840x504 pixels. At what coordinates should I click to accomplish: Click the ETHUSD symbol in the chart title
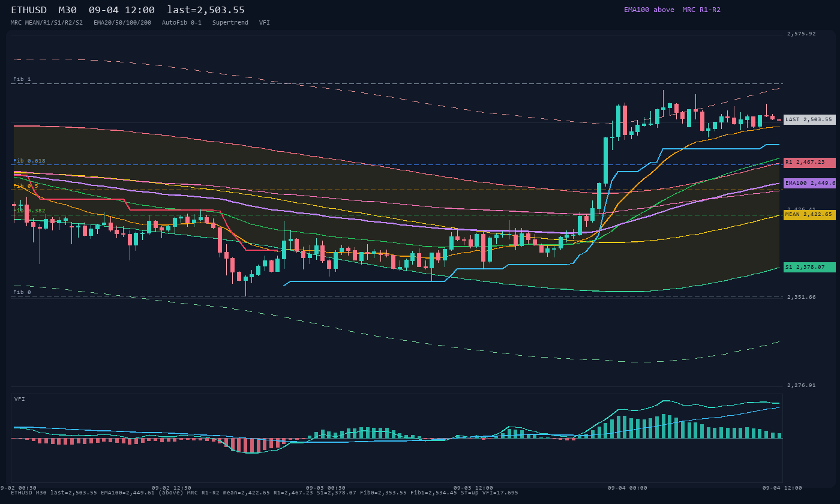tap(29, 10)
